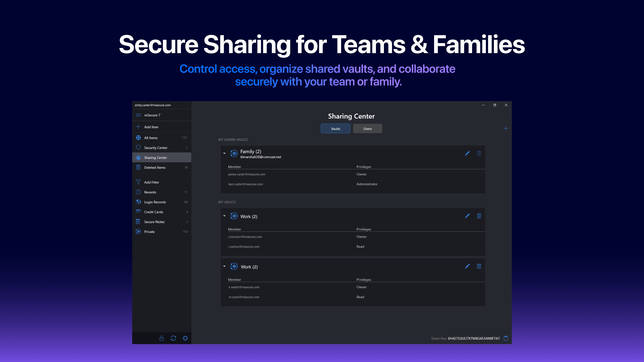Collapse the Work vault with j.morrison
The height and width of the screenshot is (362, 644).
coord(224,216)
